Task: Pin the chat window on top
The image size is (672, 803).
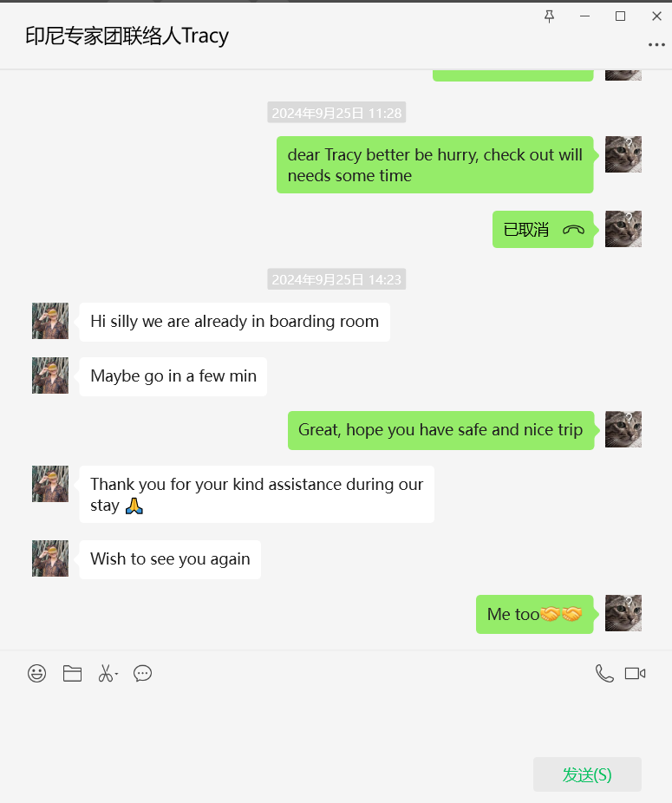Action: [549, 16]
